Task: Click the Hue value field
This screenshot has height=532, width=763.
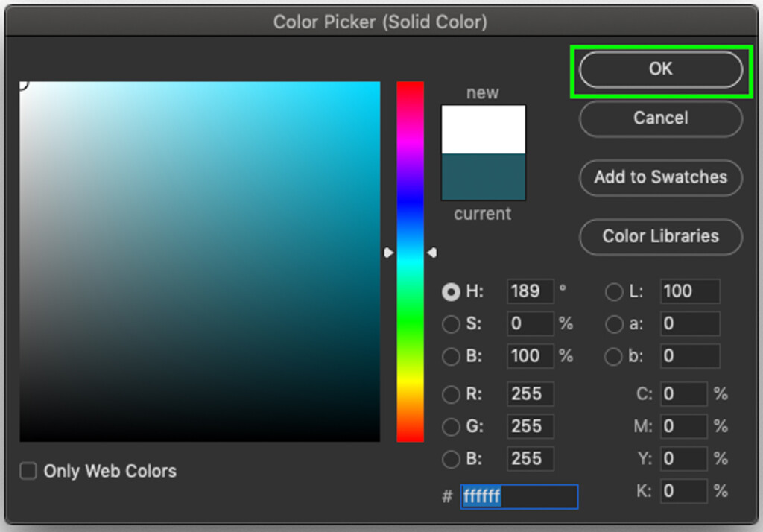Action: [x=530, y=291]
